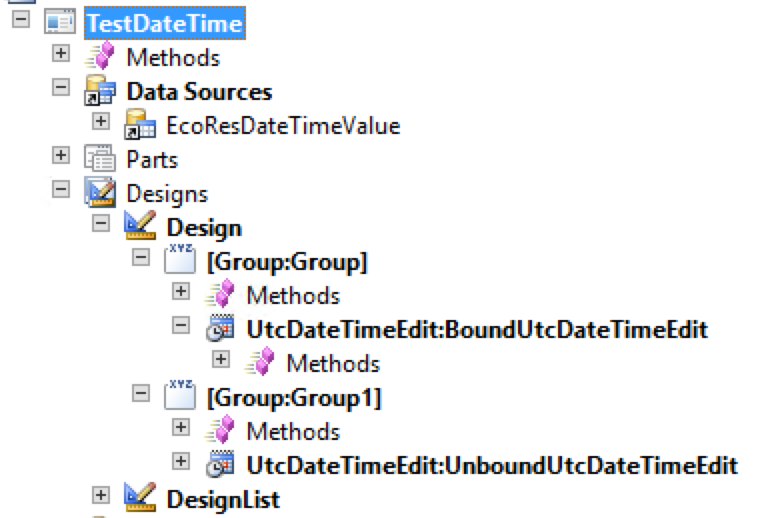Select the Design tree item label
The image size is (768, 518).
point(204,228)
